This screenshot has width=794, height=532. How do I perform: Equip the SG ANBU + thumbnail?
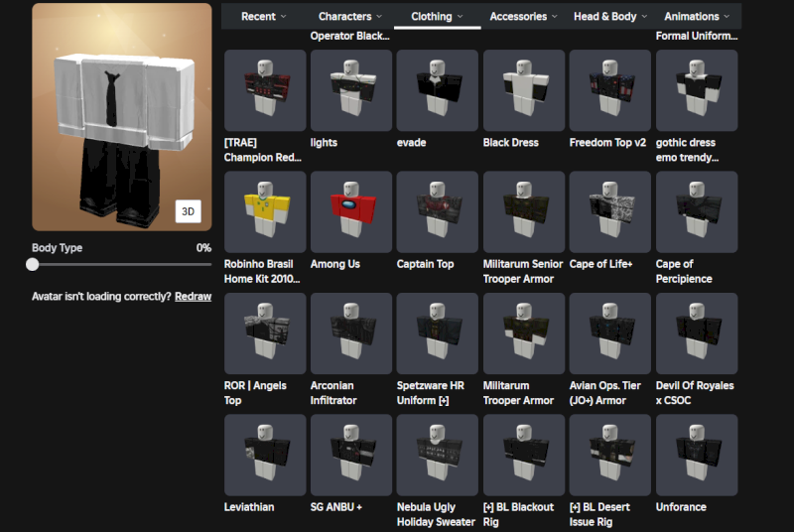[x=351, y=455]
